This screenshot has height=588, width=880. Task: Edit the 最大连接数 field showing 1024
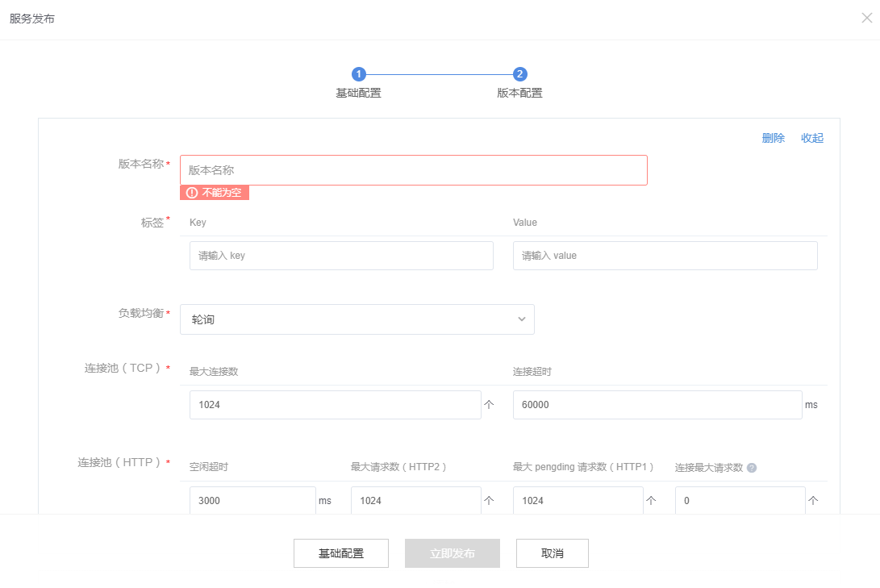(335, 405)
